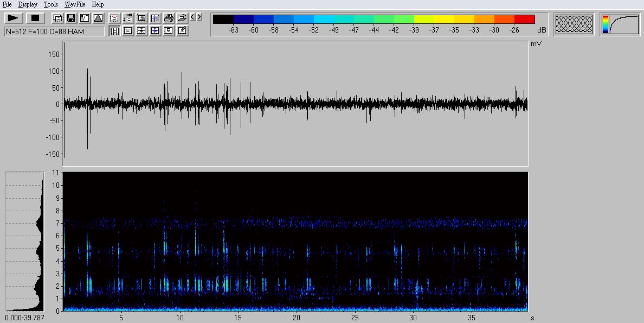Image resolution: width=644 pixels, height=323 pixels.
Task: Click the left arrow scroll button
Action: pos(193,17)
